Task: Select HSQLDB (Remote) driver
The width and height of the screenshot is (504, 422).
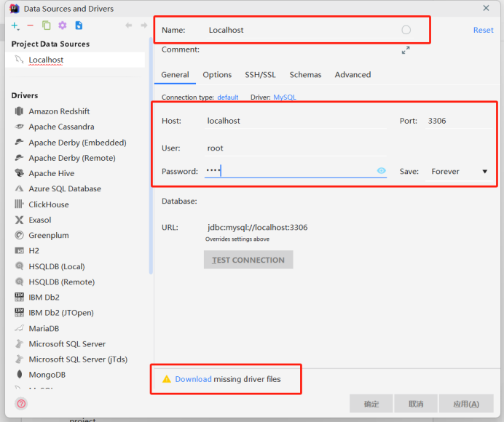Action: [x=62, y=282]
